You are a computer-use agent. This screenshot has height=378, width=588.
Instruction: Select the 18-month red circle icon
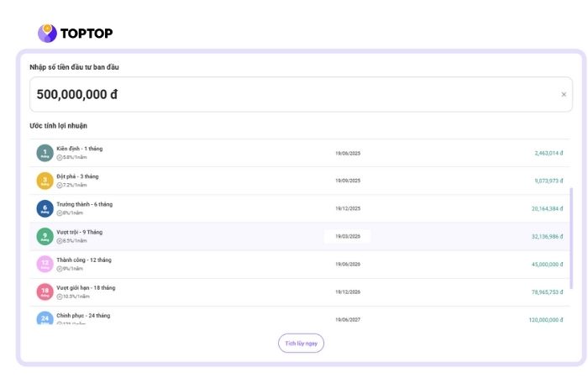click(x=45, y=291)
